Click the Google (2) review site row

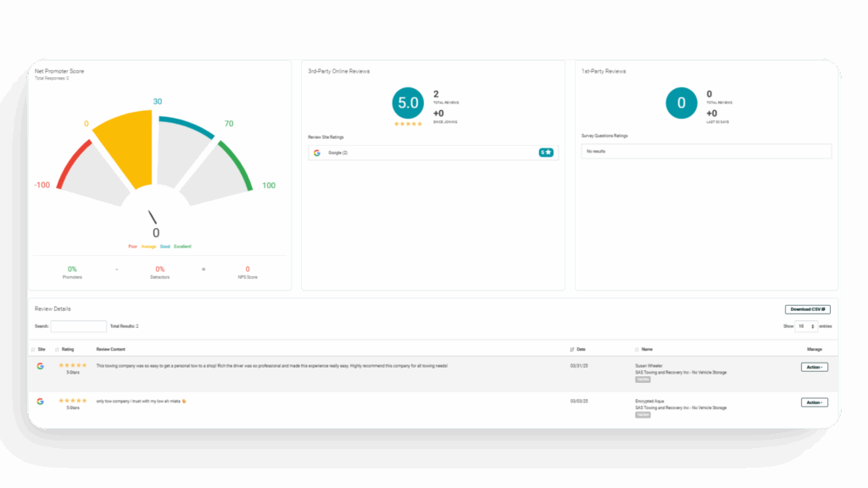(432, 152)
